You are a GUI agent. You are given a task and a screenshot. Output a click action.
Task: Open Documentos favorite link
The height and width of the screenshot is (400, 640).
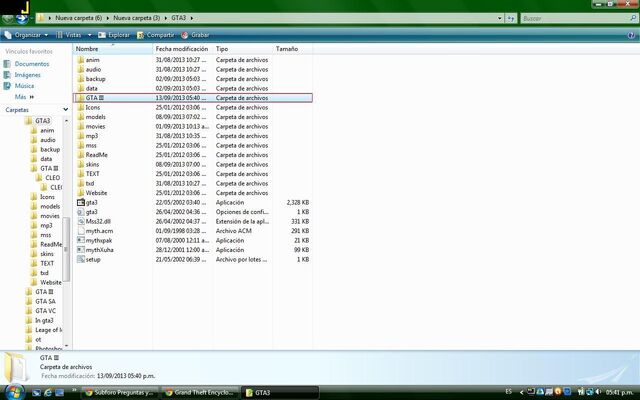coord(32,64)
